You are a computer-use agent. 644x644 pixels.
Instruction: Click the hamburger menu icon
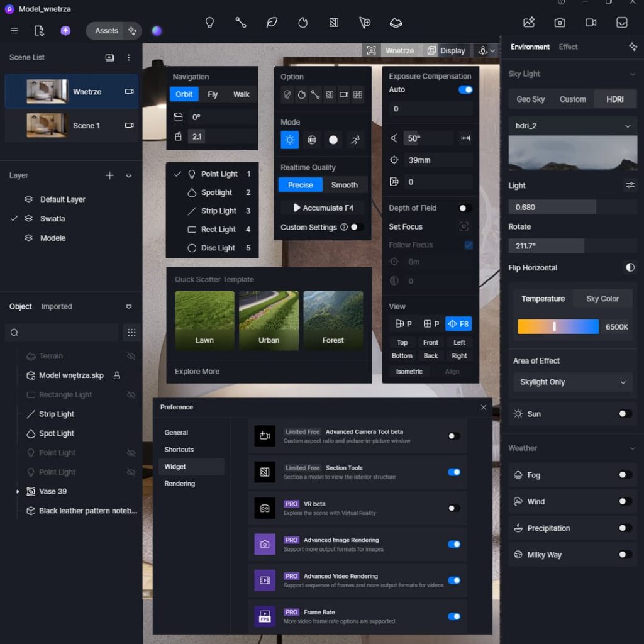pos(14,31)
